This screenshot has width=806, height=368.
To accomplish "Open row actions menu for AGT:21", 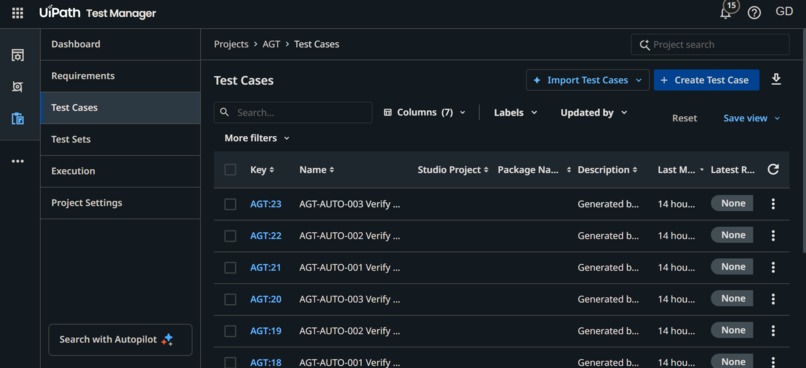I will pos(773,267).
